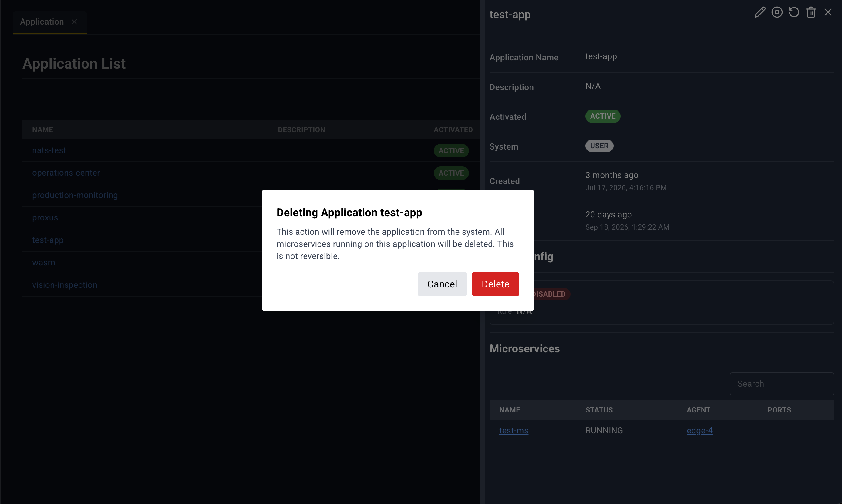Open the nats-test application
The height and width of the screenshot is (504, 842).
(49, 150)
